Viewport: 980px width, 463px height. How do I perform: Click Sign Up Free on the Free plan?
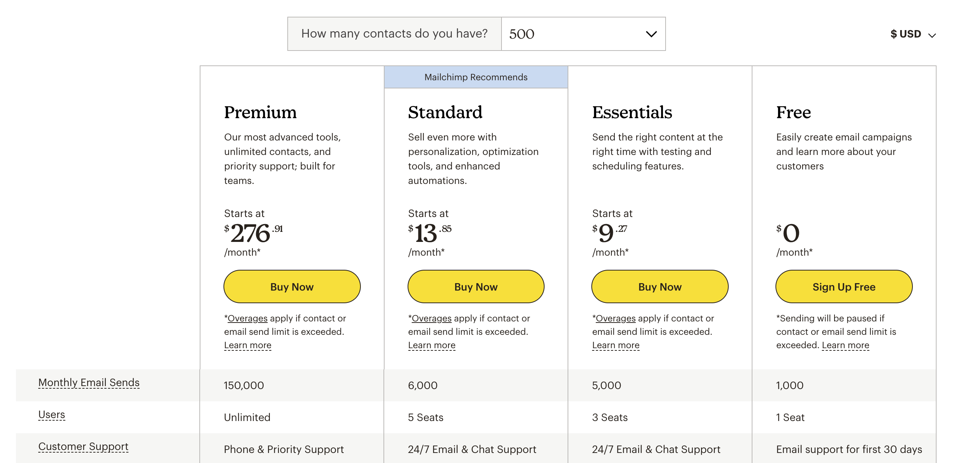click(843, 286)
